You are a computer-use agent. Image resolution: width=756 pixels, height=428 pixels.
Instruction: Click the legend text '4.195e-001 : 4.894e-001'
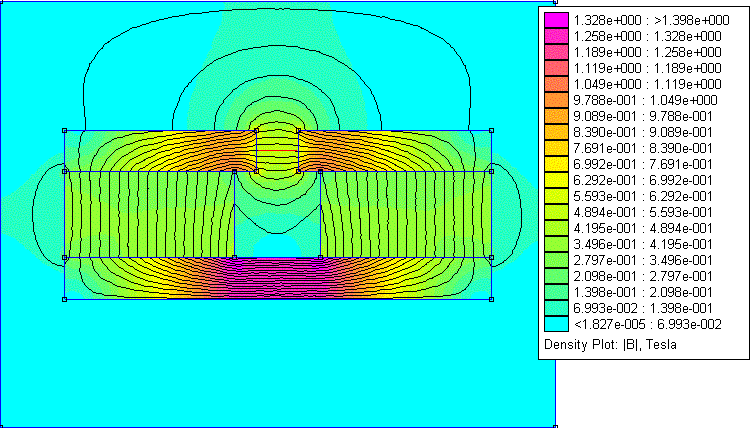(643, 228)
